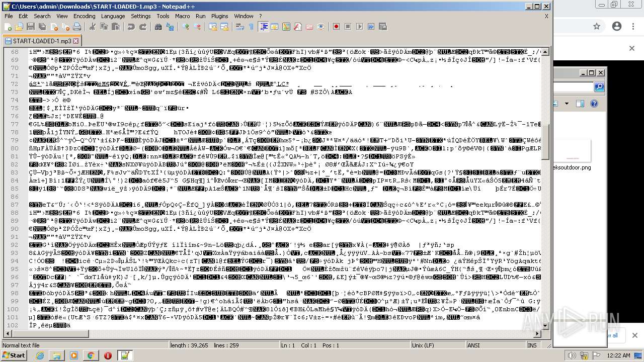This screenshot has width=644, height=362.
Task: Toggle Show All Characters pilcrow icon
Action: [252, 27]
